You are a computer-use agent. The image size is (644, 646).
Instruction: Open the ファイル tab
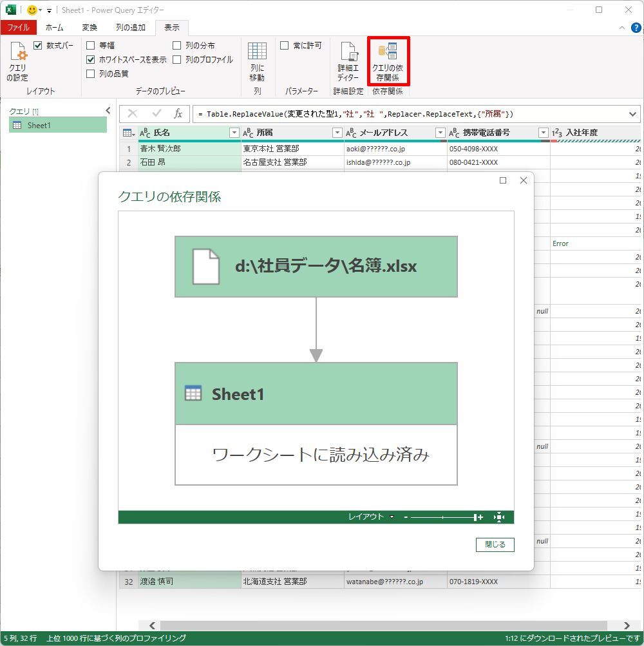pos(18,28)
